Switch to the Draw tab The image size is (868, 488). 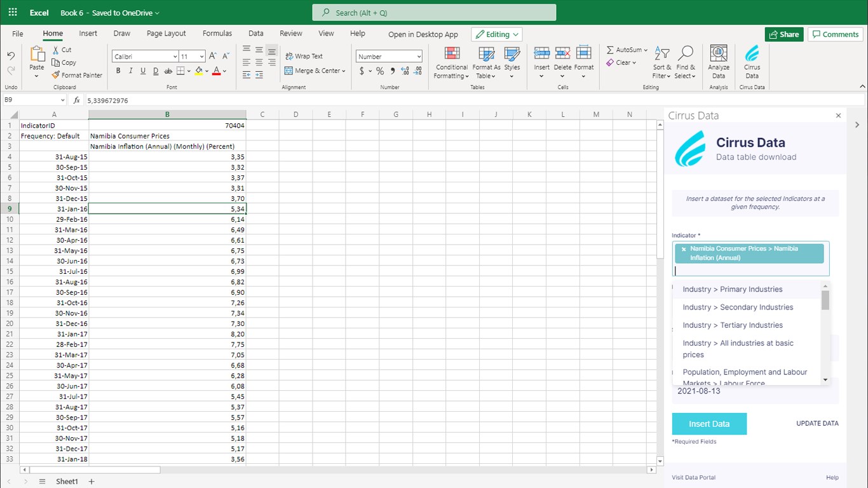pyautogui.click(x=122, y=34)
